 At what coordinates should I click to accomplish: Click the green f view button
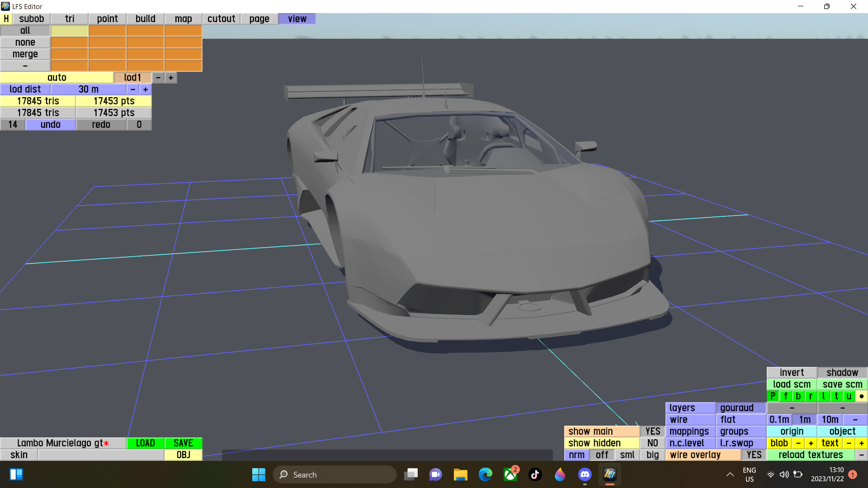pyautogui.click(x=785, y=396)
